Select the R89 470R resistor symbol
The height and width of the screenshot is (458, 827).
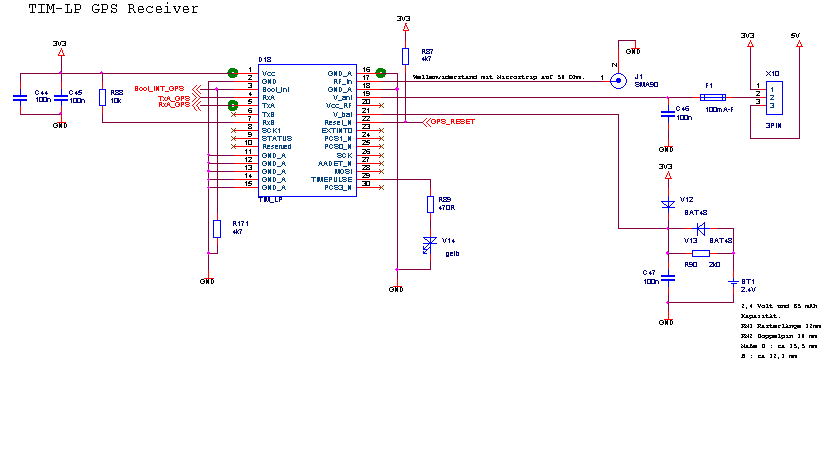(x=430, y=205)
